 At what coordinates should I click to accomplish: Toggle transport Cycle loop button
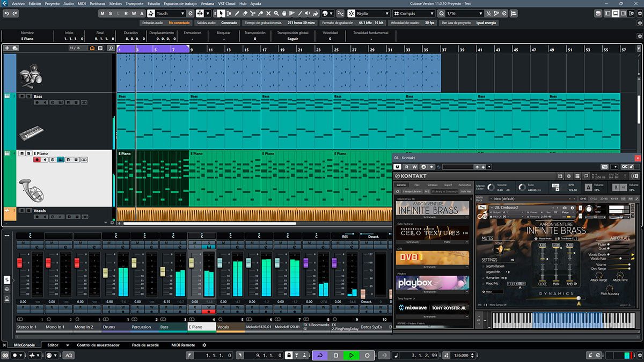(x=320, y=355)
